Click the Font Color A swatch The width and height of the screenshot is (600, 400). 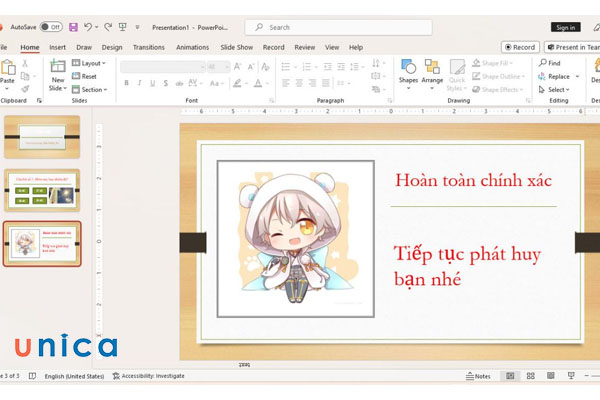(258, 83)
